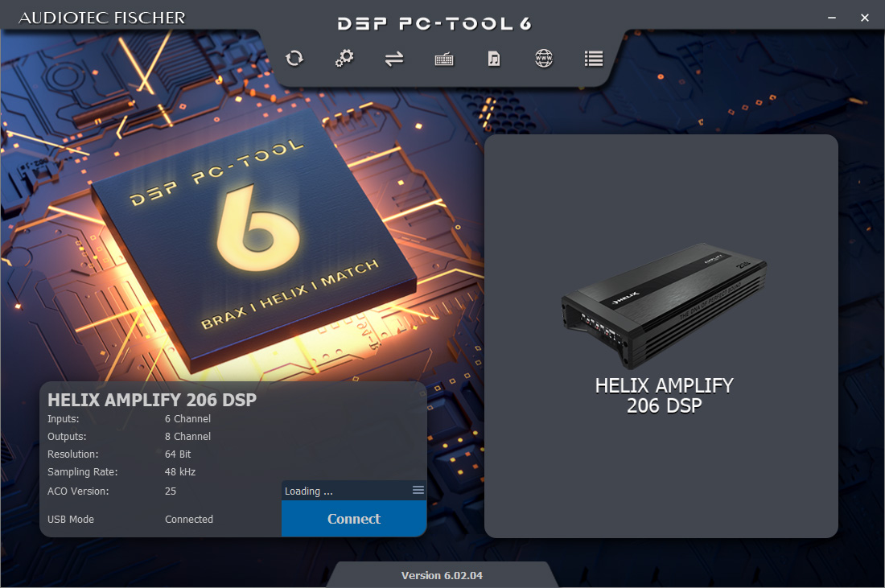Open the settings gears icon
Screen dimensions: 885x588
(x=344, y=59)
